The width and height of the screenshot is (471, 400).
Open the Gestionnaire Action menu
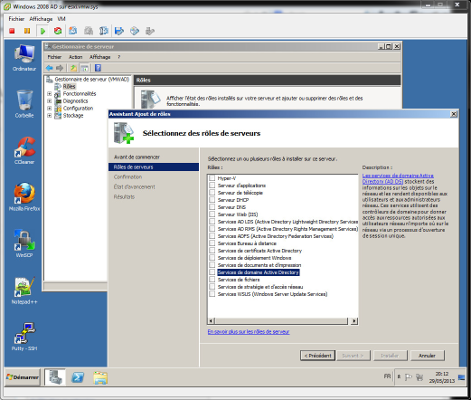pos(75,57)
